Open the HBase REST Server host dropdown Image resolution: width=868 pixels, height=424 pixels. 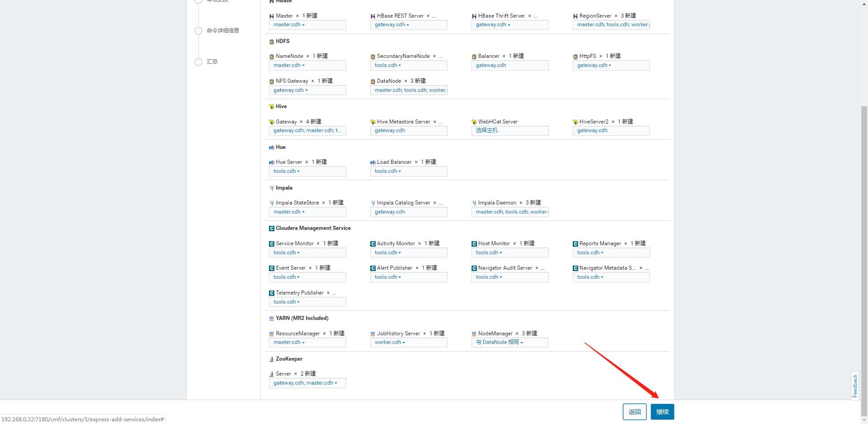click(409, 25)
